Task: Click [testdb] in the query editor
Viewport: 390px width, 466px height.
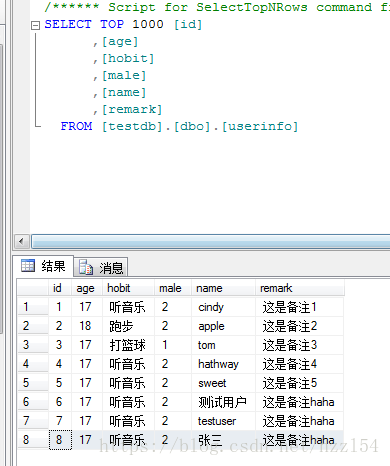Action: pos(132,126)
